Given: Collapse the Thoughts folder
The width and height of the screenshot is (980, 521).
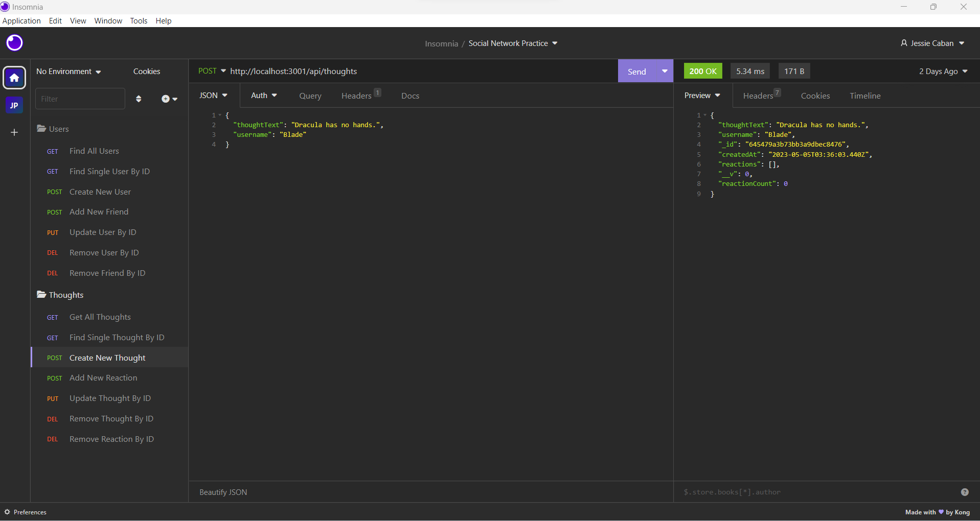Looking at the screenshot, I should (x=60, y=295).
